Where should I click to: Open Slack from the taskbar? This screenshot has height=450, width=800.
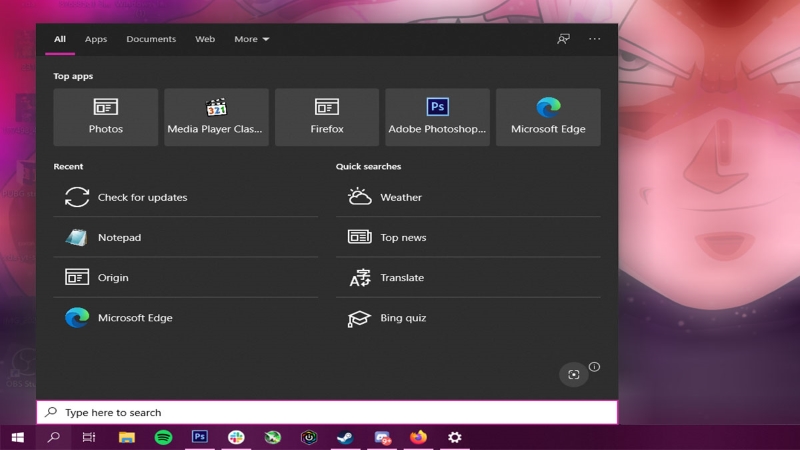236,437
